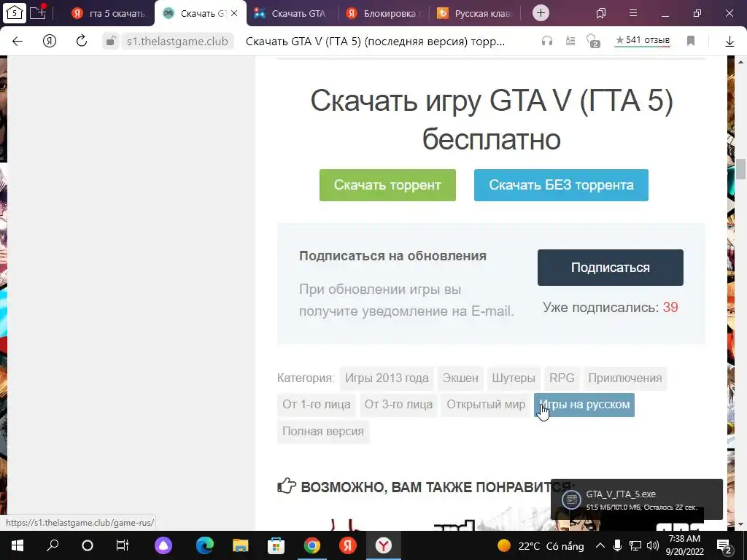Open the Игры на русском tag
This screenshot has height=560, width=747.
click(584, 405)
